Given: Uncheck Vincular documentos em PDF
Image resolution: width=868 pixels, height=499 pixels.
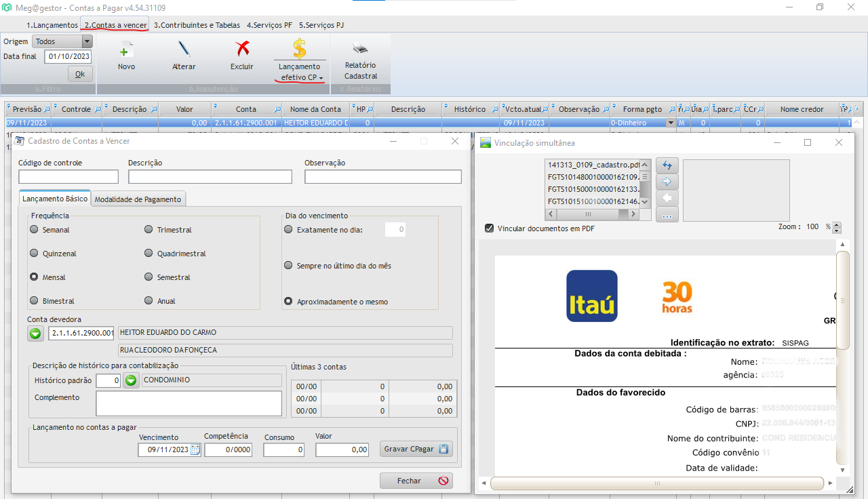Looking at the screenshot, I should coord(490,228).
